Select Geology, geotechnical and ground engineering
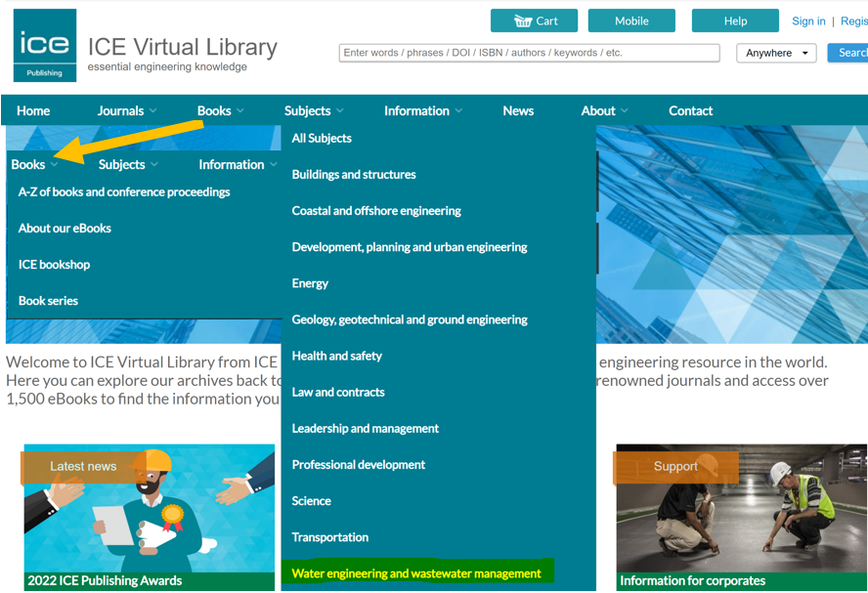Screen dimensions: 868x593 point(410,319)
